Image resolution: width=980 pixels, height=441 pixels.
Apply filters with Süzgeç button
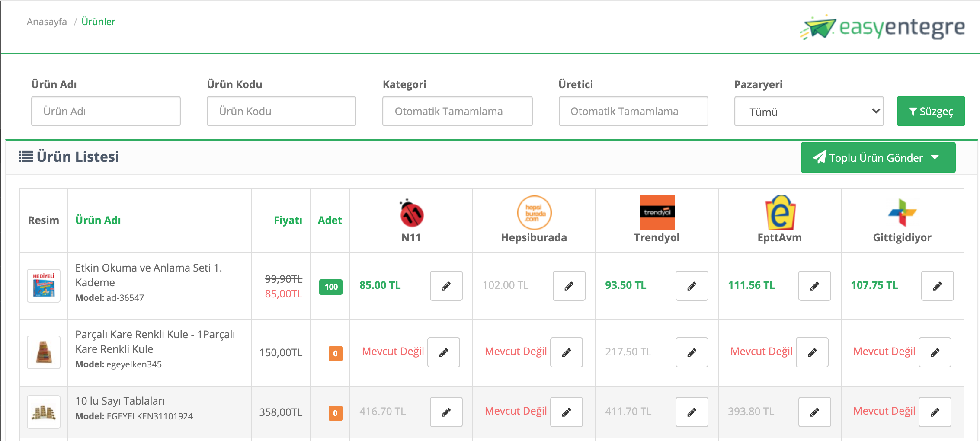coord(931,111)
